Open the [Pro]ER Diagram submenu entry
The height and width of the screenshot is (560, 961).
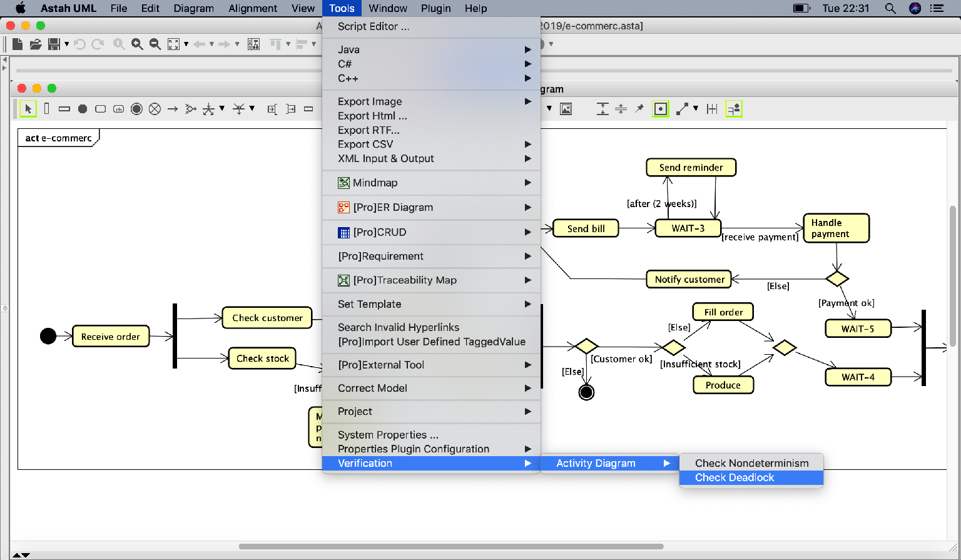(431, 207)
